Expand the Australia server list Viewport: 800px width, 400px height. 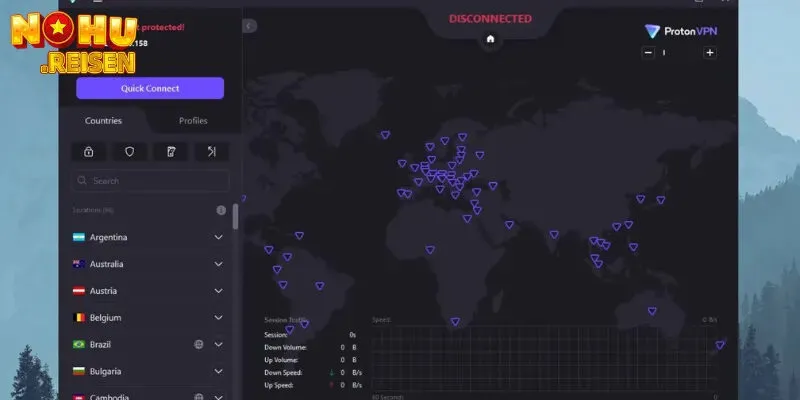point(218,264)
